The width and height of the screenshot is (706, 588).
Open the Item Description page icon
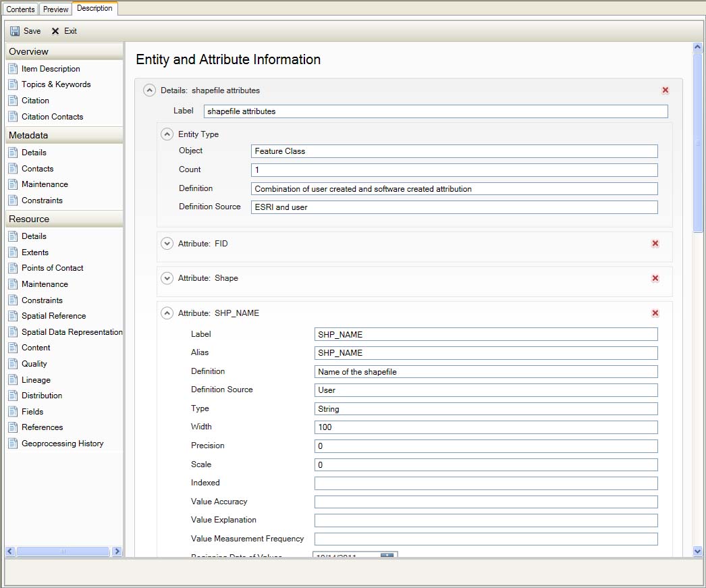coord(12,69)
